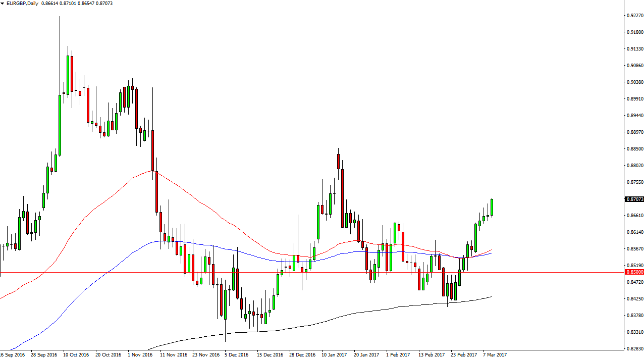The height and width of the screenshot is (360, 644).
Task: Click the tallest wick spike in early October
Action: click(60, 50)
